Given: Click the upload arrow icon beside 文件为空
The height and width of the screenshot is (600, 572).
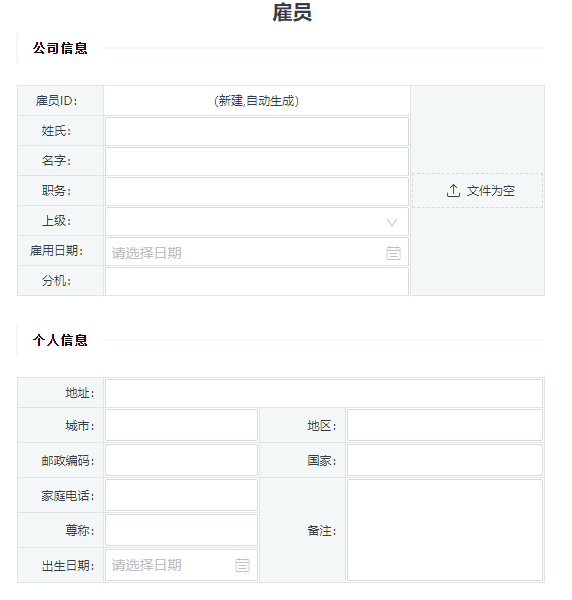Looking at the screenshot, I should (x=453, y=191).
